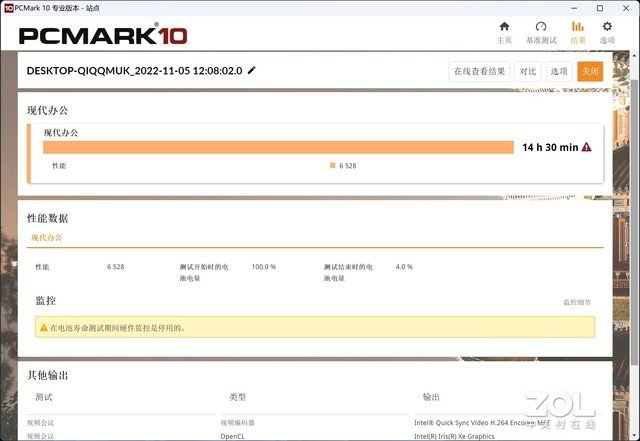Screen dimensions: 640x441
Task: Click the 6 528 value in 性能数据 row
Action: [116, 267]
